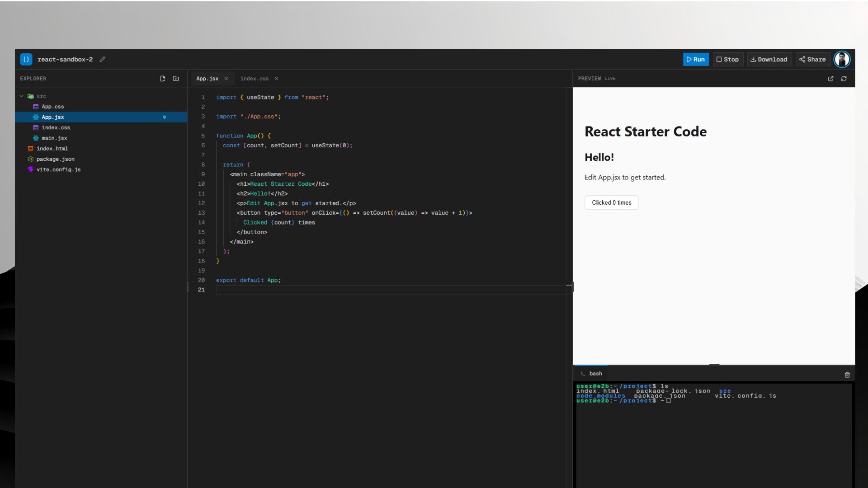
Task: Open main.jsx in the file tree
Action: 54,138
